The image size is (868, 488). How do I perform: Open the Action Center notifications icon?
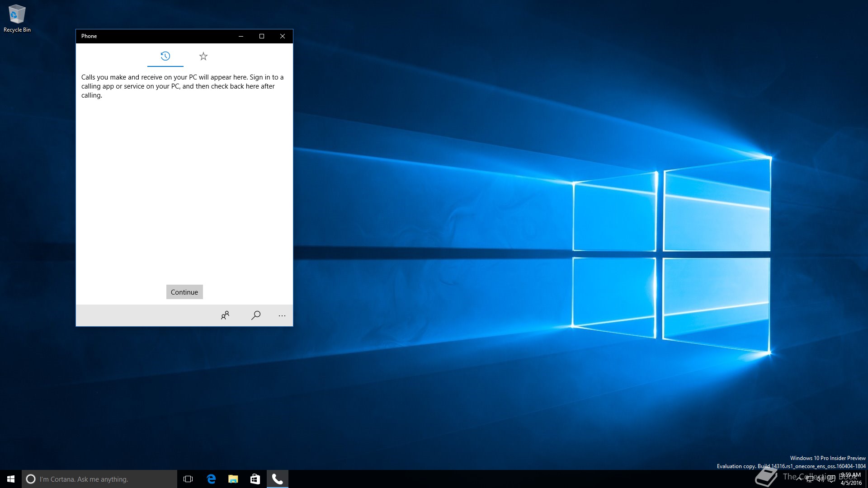click(x=831, y=479)
